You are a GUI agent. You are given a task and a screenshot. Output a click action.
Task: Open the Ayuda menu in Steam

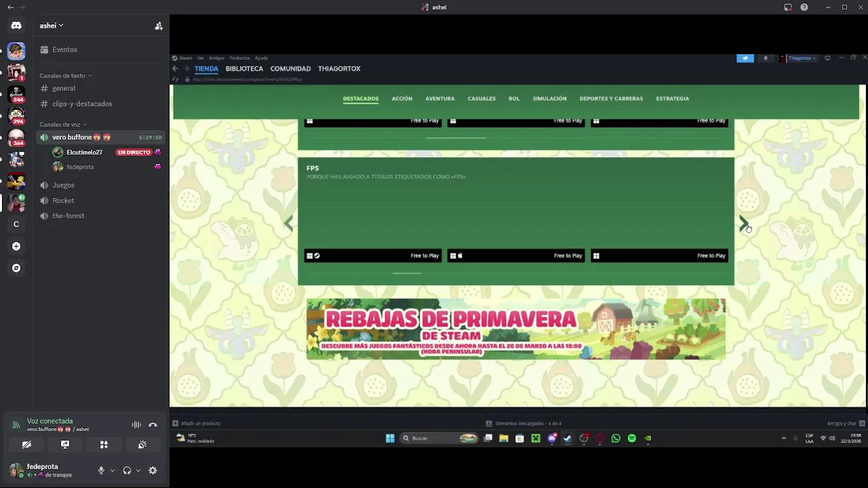pos(261,58)
